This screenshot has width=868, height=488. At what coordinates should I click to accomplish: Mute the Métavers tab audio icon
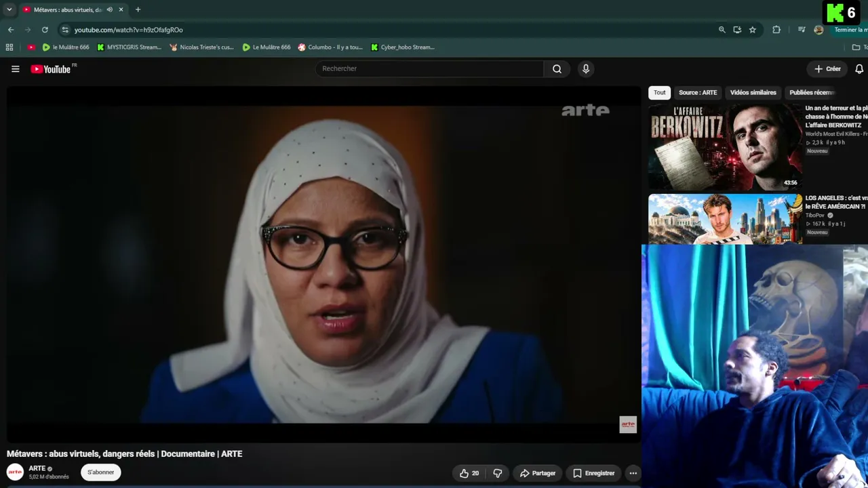(109, 9)
